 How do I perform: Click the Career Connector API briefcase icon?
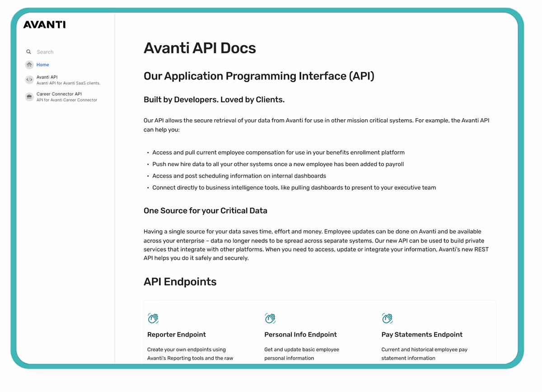coord(29,97)
